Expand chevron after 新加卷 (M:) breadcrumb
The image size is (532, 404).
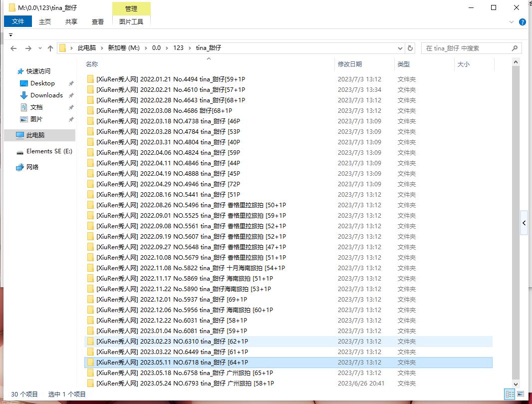click(146, 48)
